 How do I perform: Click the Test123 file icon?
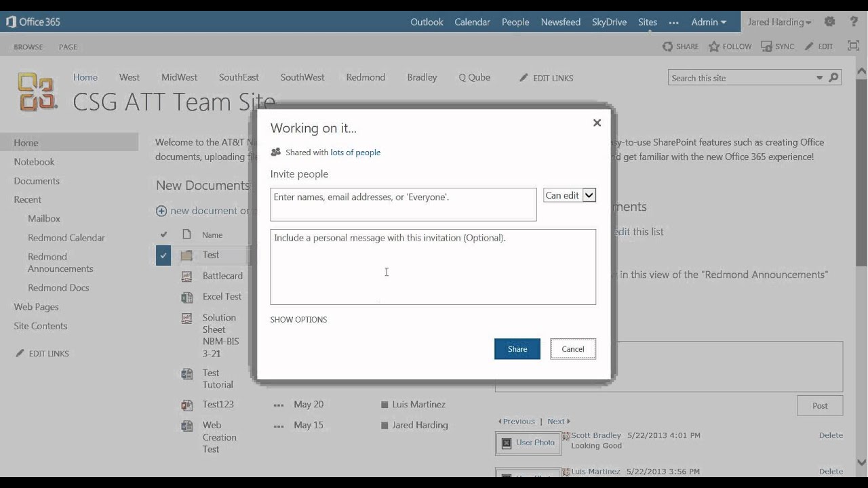[186, 405]
